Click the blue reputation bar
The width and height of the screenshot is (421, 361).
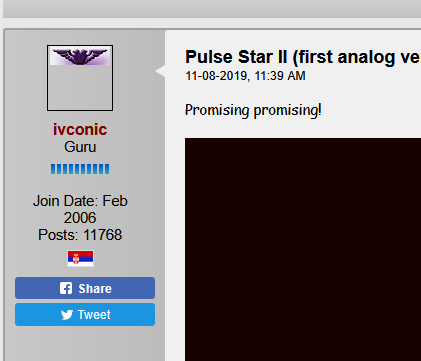[x=80, y=169]
